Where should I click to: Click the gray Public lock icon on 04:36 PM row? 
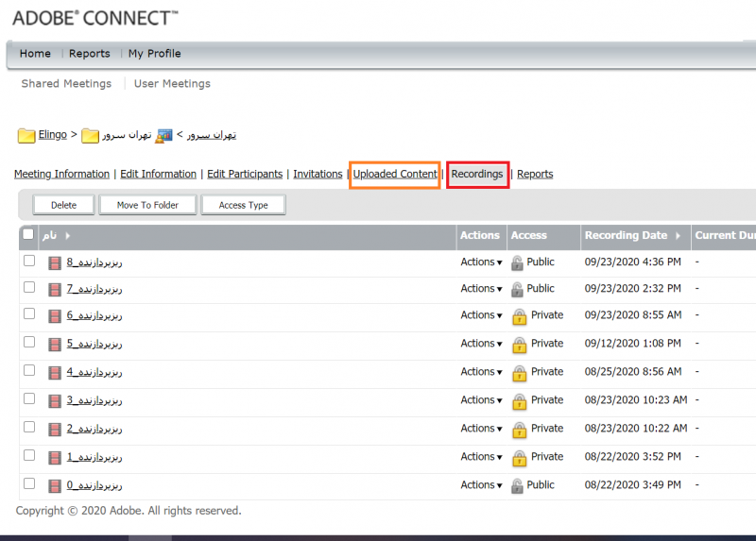click(517, 262)
